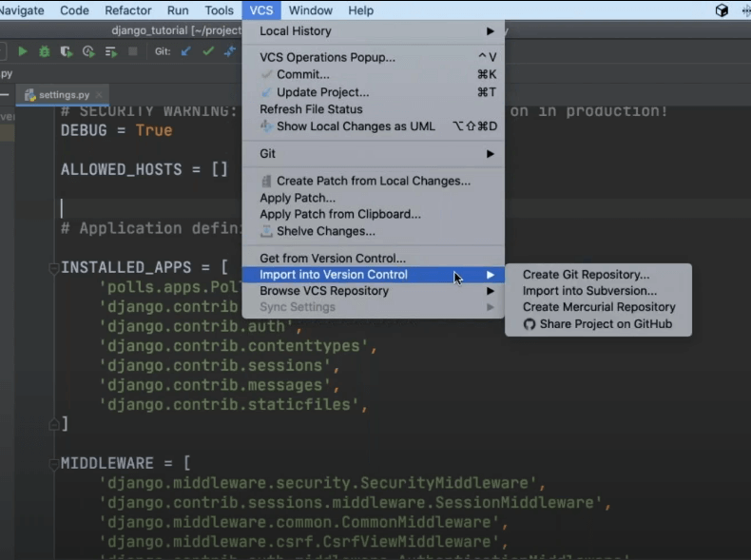Open the Refactor menu

click(128, 10)
